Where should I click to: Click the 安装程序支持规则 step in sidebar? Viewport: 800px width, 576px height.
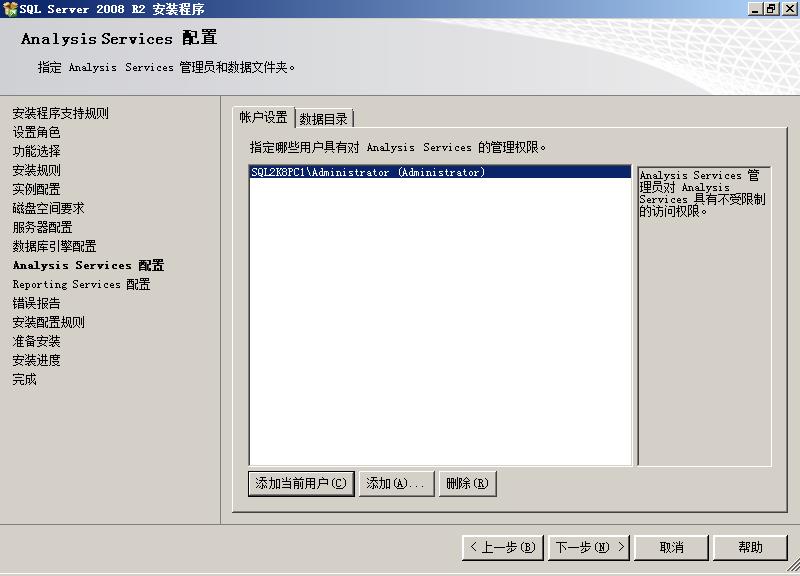[x=61, y=113]
